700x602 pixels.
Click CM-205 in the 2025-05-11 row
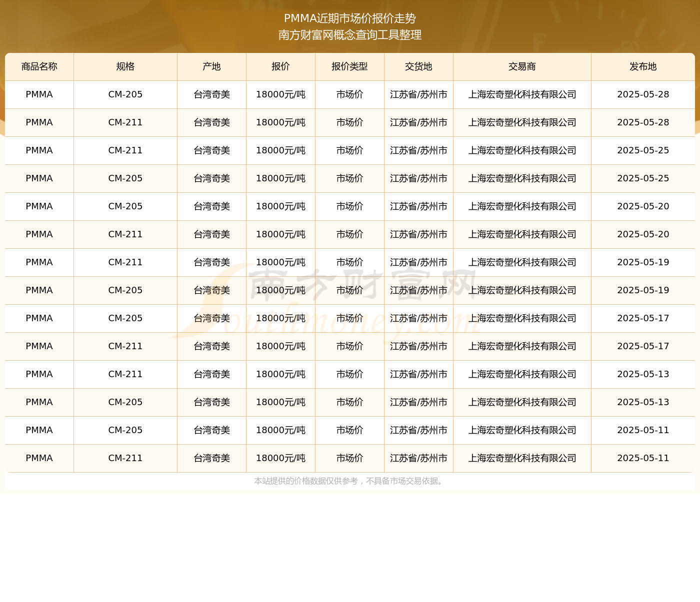125,430
